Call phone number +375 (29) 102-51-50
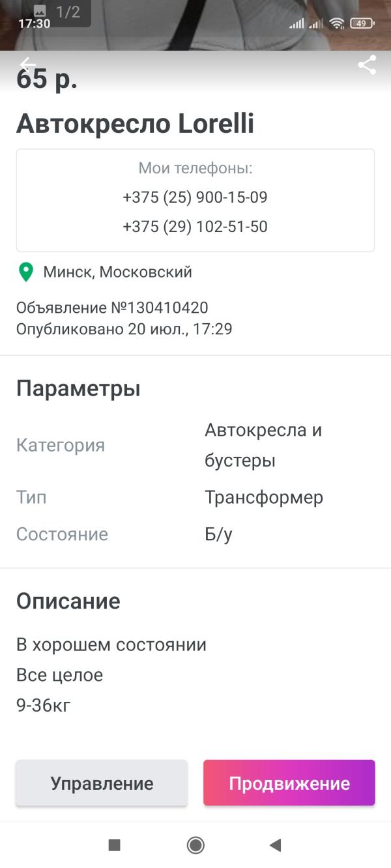 (x=195, y=227)
